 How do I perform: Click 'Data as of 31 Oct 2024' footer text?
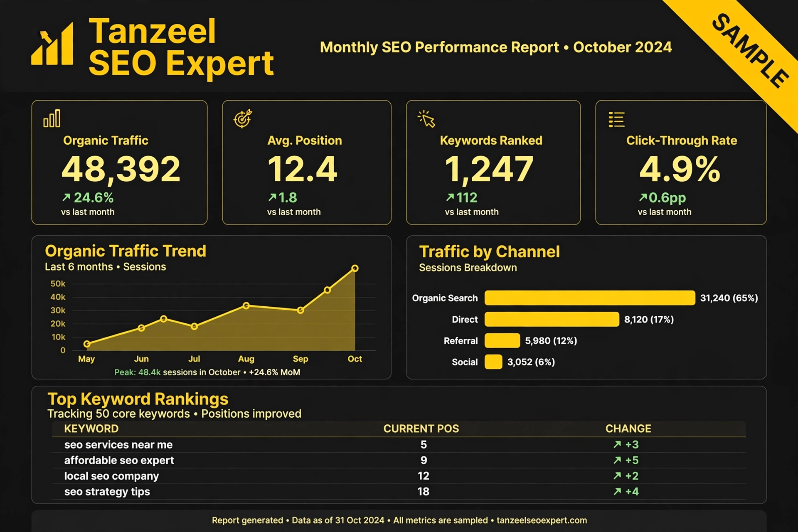[338, 520]
